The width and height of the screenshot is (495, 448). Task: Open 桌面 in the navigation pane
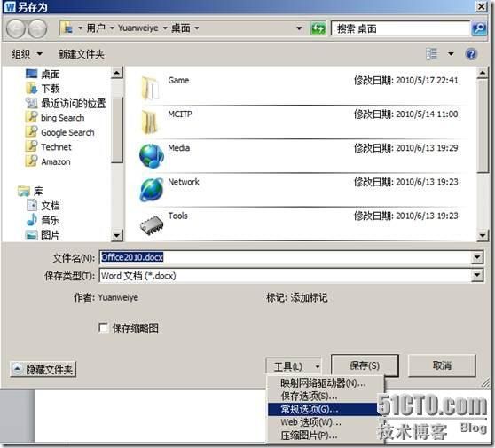[51, 75]
